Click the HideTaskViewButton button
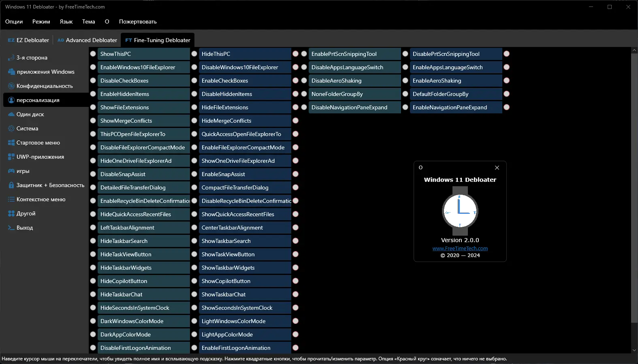This screenshot has height=364, width=638. tap(144, 254)
